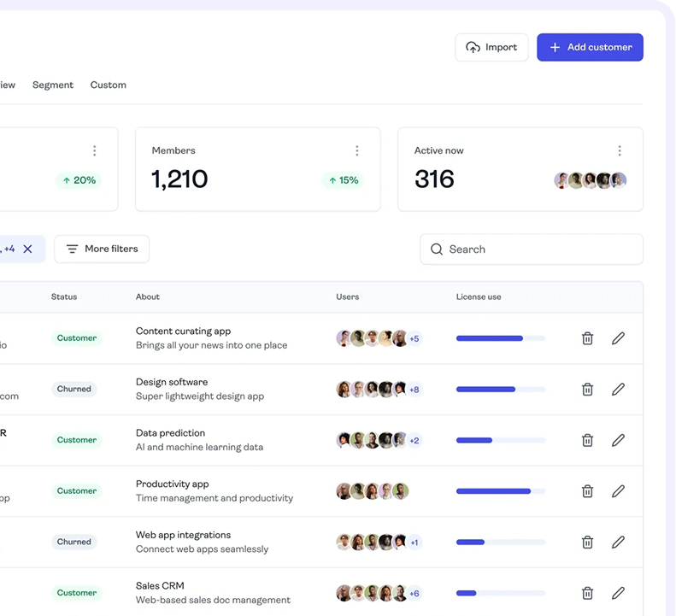Delete the Web app integrations row
Image resolution: width=676 pixels, height=616 pixels.
click(587, 542)
